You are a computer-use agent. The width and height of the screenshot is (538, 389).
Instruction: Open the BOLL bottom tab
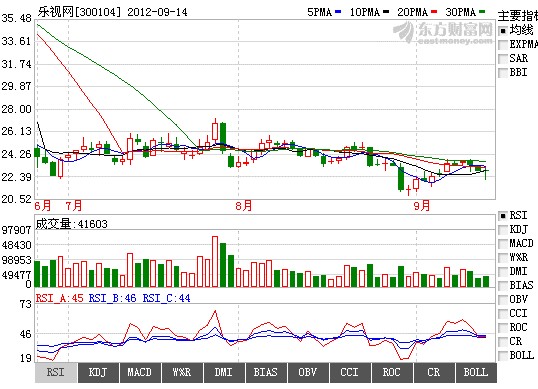(476, 373)
